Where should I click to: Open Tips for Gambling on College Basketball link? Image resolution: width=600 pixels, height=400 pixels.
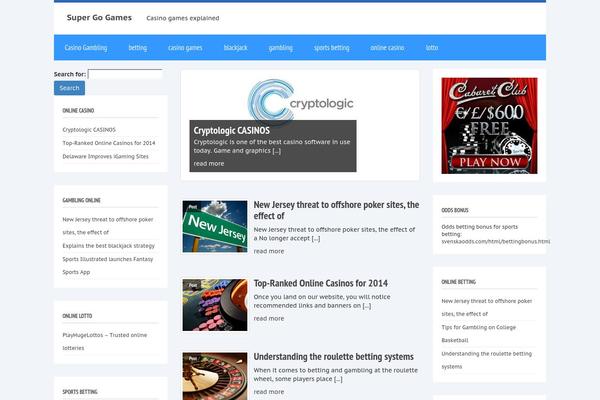tap(479, 334)
